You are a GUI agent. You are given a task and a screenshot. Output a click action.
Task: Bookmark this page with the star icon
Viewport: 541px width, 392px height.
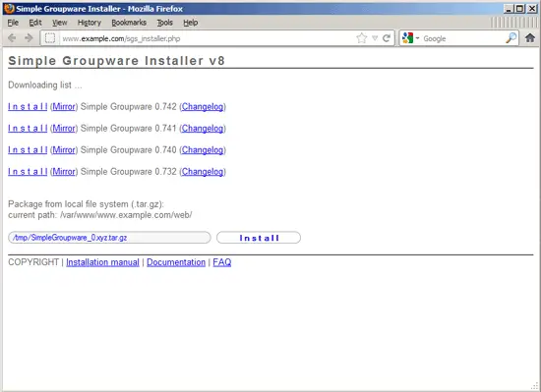coord(362,38)
